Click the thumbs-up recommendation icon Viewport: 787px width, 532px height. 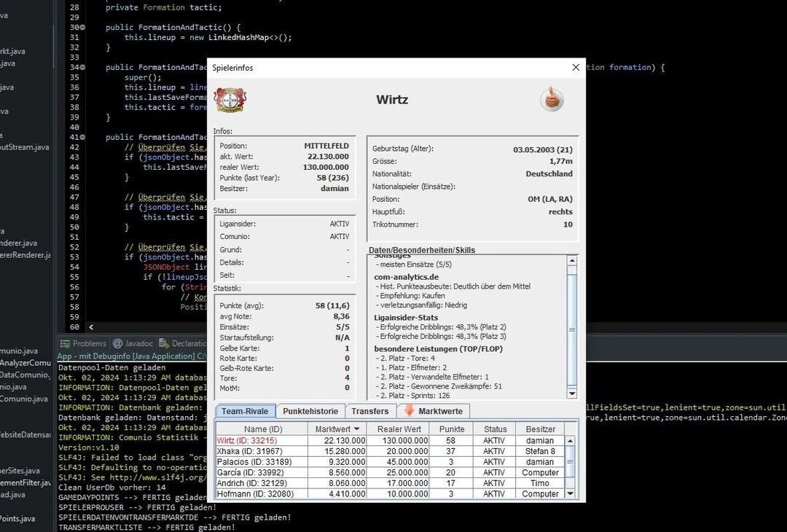[552, 99]
